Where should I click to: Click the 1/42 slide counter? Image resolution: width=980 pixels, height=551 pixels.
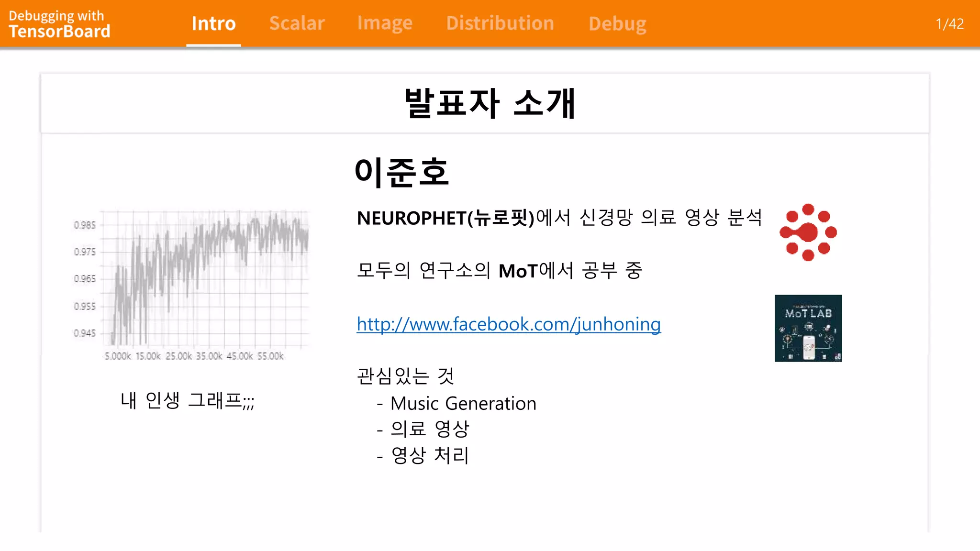click(949, 24)
